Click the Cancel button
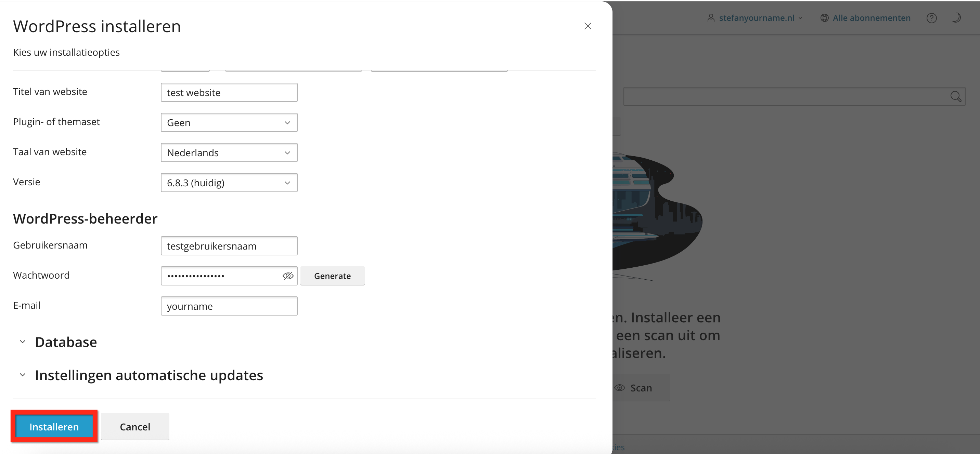This screenshot has width=980, height=454. click(x=135, y=427)
